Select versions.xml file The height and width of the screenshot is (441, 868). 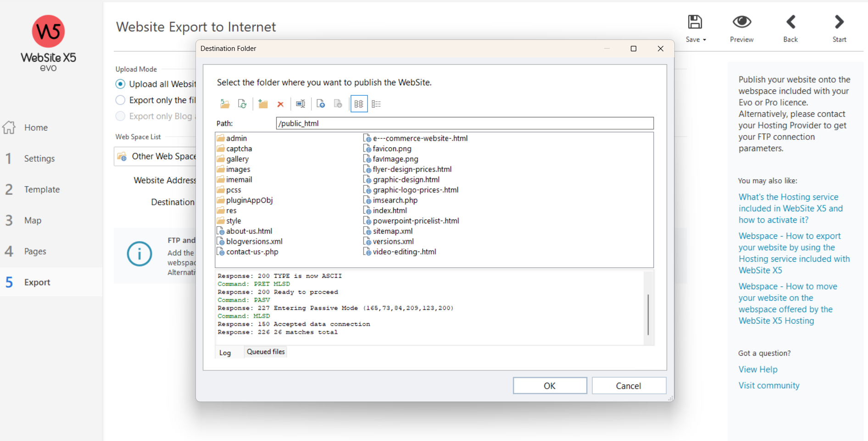[389, 242]
